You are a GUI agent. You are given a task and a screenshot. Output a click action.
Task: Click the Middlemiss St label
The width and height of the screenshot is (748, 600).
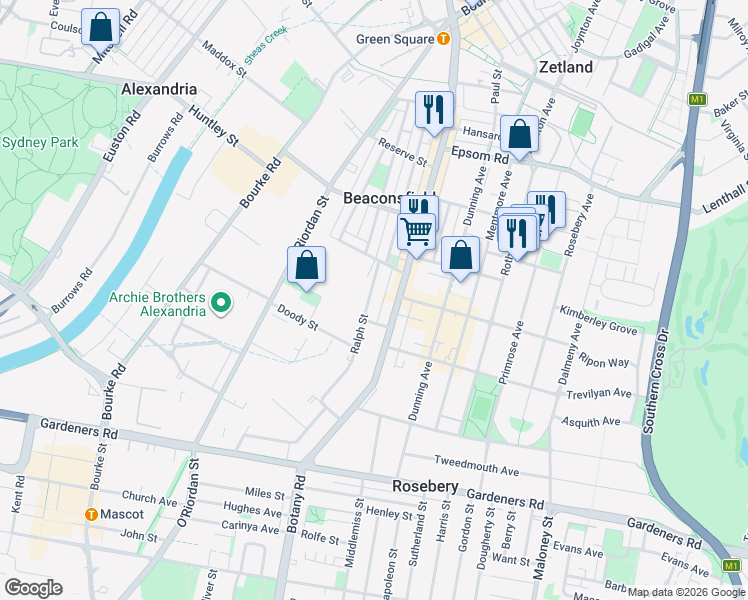354,533
